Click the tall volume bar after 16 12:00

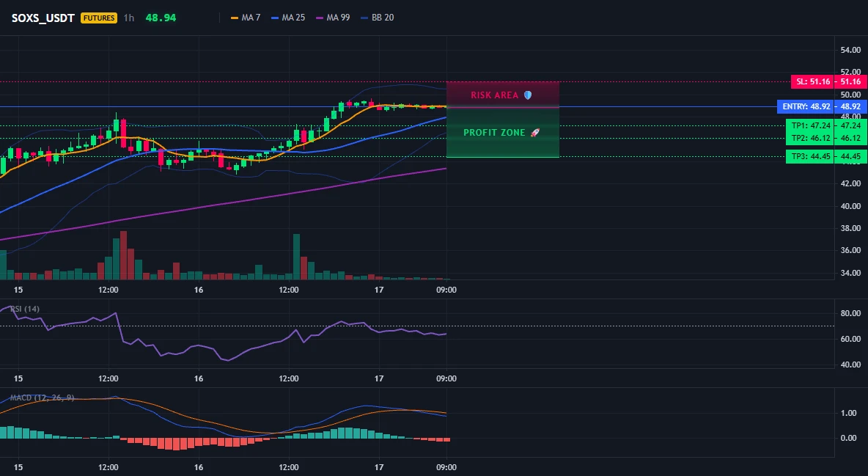(296, 257)
